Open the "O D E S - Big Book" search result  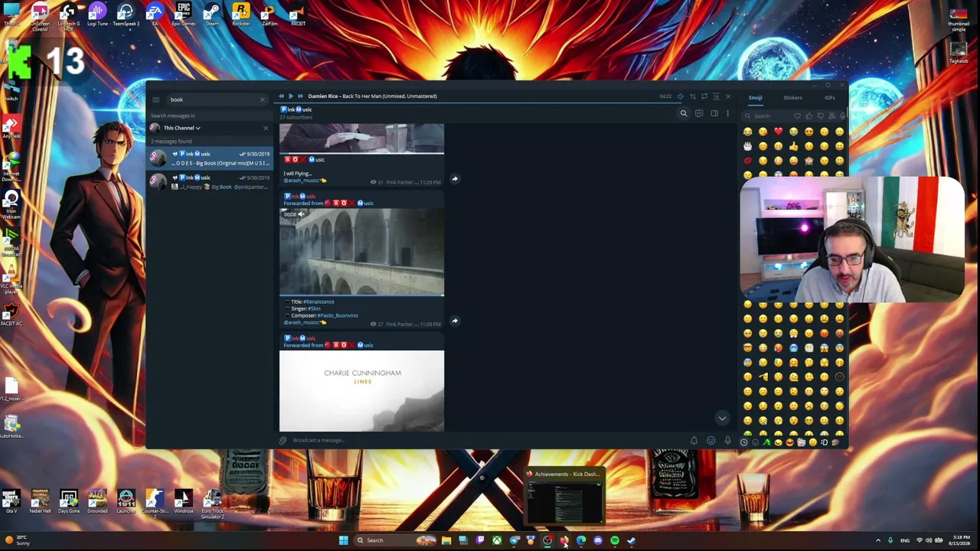pos(210,158)
